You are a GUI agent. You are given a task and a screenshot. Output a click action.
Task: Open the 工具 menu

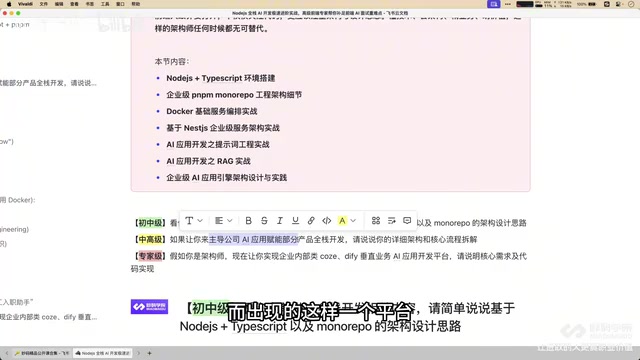click(x=105, y=4)
